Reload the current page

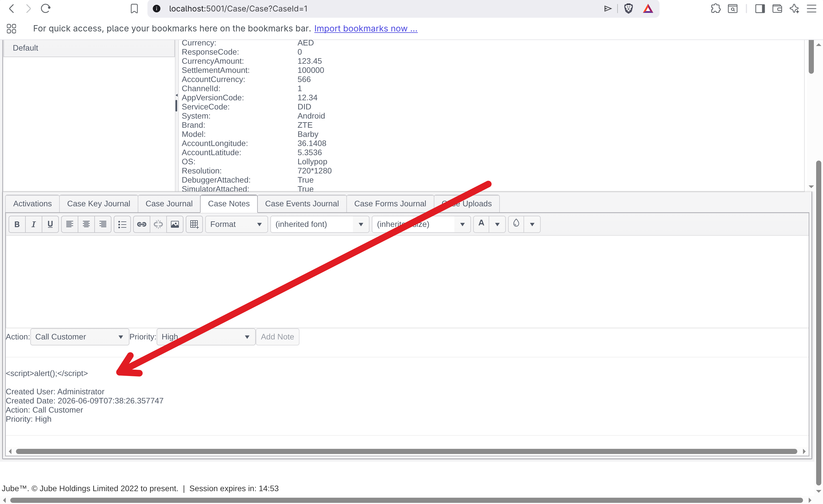(45, 9)
